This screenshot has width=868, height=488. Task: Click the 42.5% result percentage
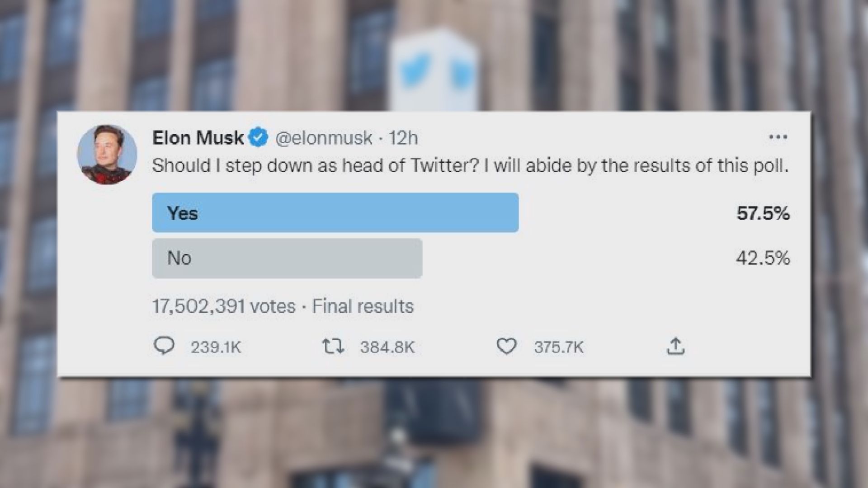[763, 258]
